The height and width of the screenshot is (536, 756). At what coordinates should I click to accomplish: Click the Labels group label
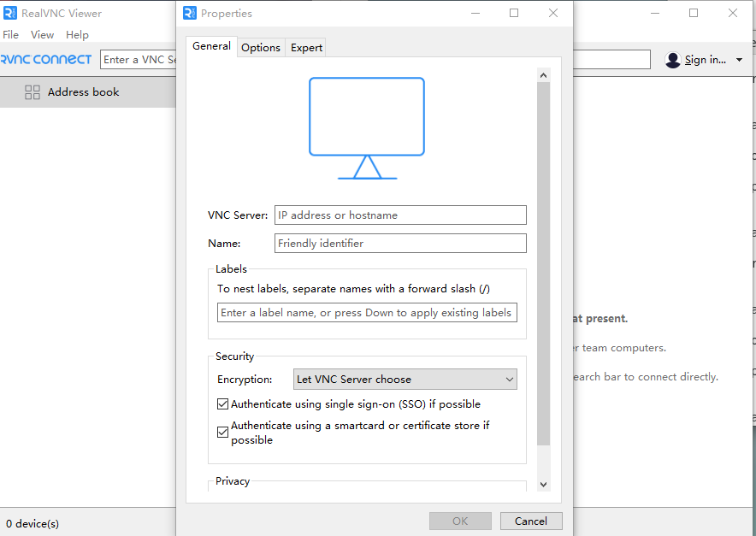[x=231, y=269]
